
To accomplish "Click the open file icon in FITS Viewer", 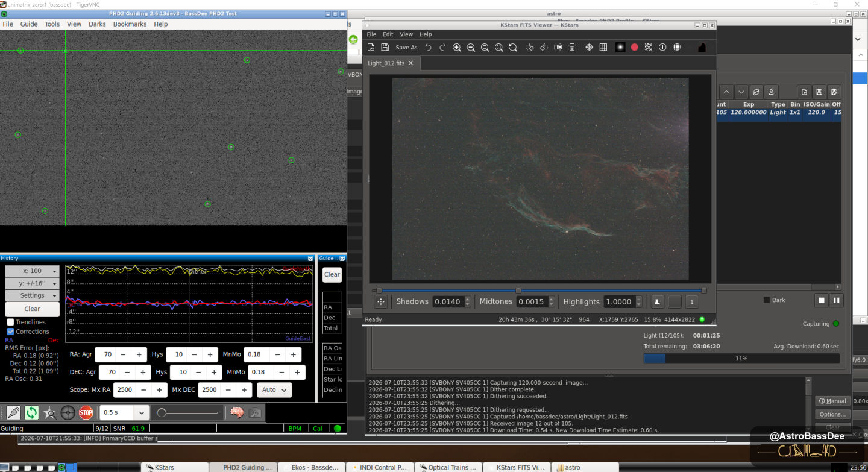I will point(371,47).
